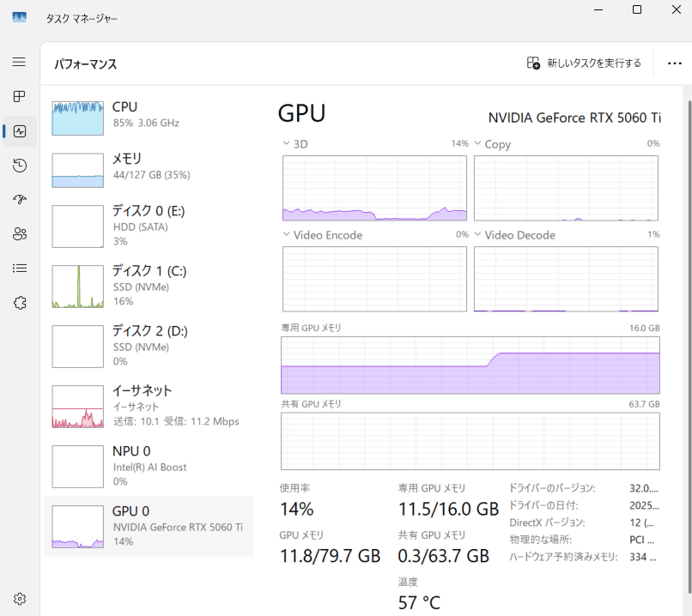692x616 pixels.
Task: Open the Users page
Action: [x=19, y=233]
